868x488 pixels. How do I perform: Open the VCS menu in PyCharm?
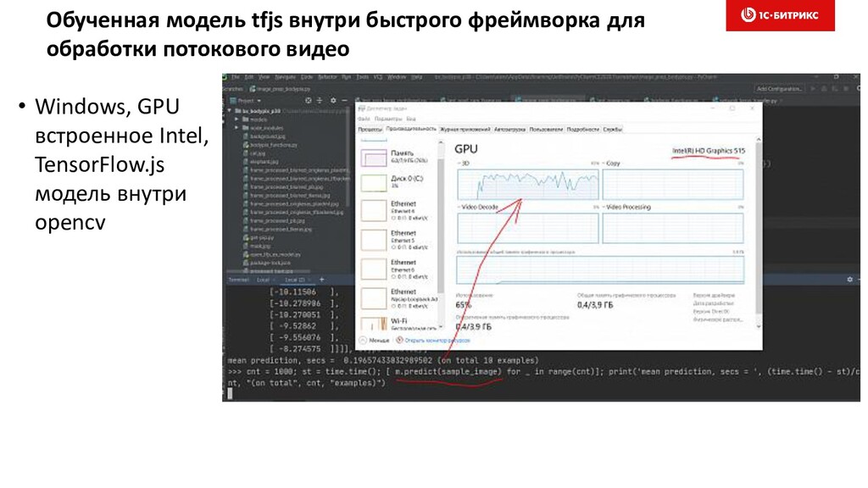(x=378, y=77)
